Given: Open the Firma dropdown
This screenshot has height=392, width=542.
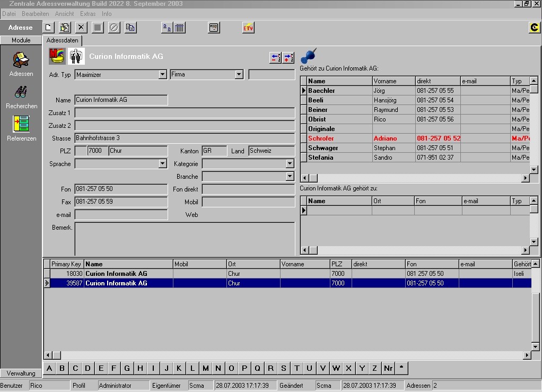Looking at the screenshot, I should [239, 74].
